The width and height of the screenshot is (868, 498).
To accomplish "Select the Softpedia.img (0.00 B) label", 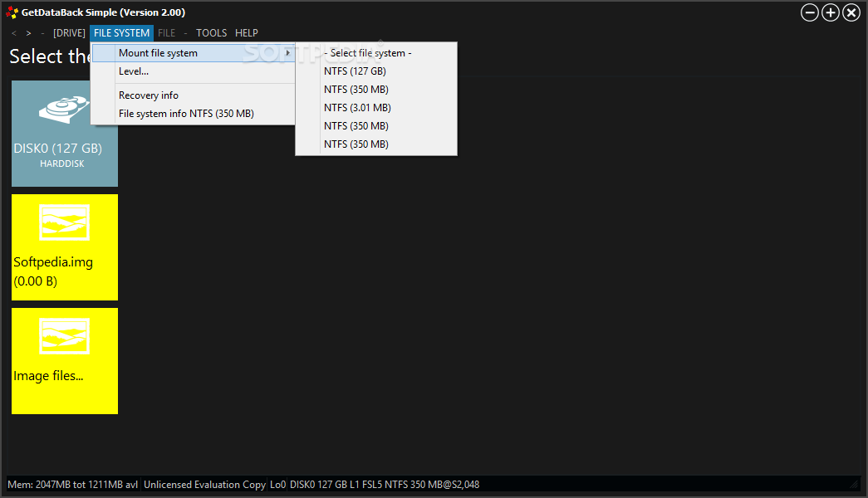I will 53,271.
